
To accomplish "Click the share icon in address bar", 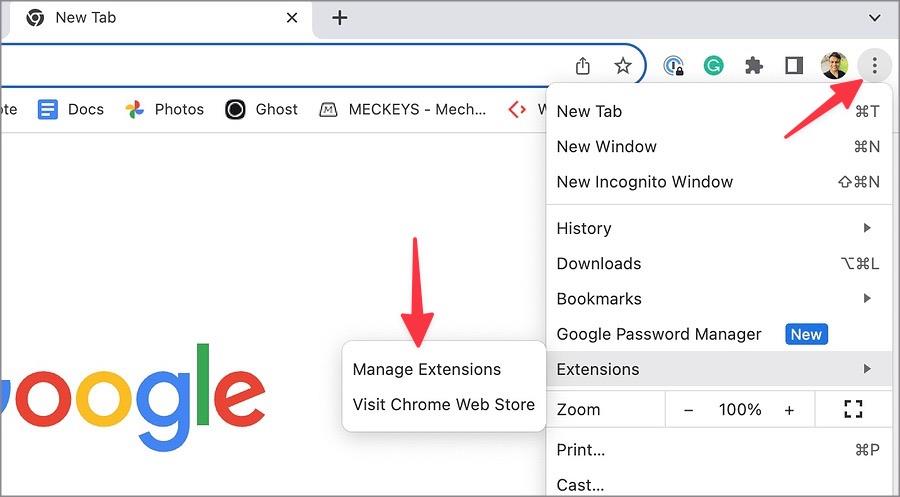I will (583, 65).
